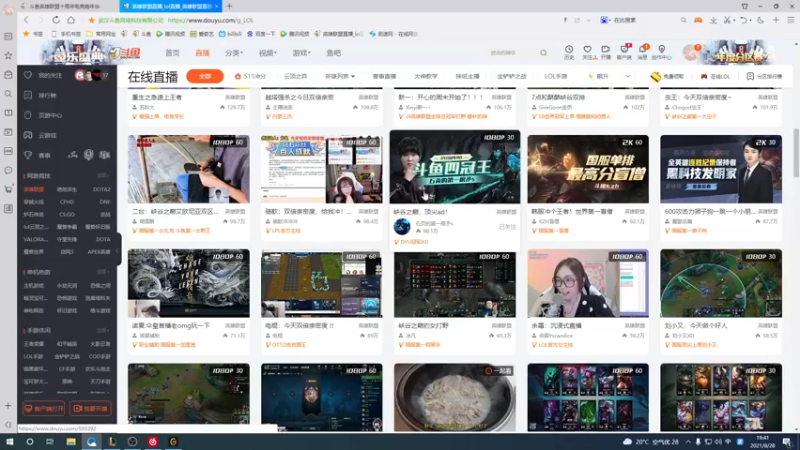
Task: Go back with the browser back arrow
Action: point(26,20)
